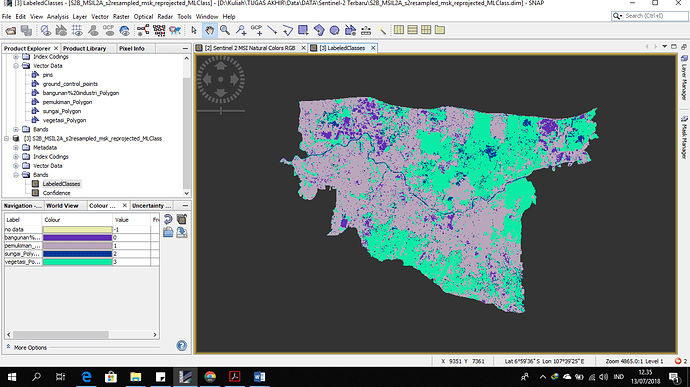Expand the second Index Codings folder
This screenshot has height=387, width=690.
click(16, 157)
